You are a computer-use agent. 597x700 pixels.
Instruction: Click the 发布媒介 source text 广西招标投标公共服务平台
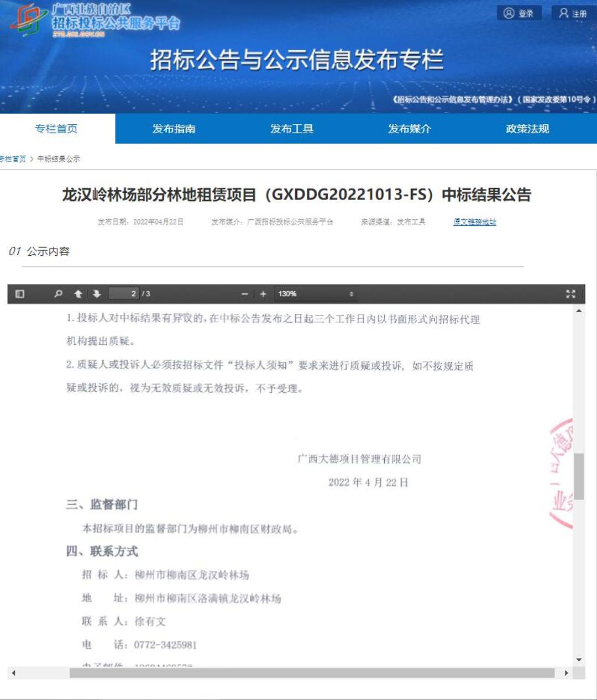point(290,222)
